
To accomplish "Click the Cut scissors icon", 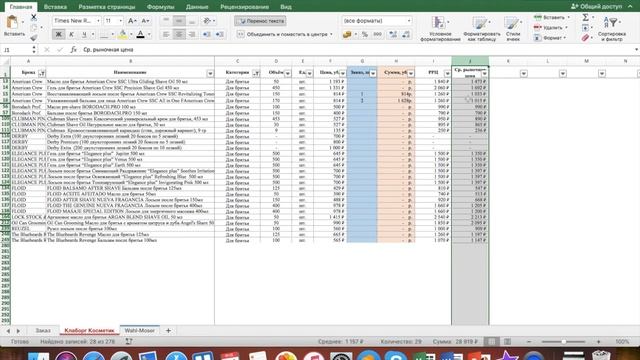I will [x=34, y=17].
